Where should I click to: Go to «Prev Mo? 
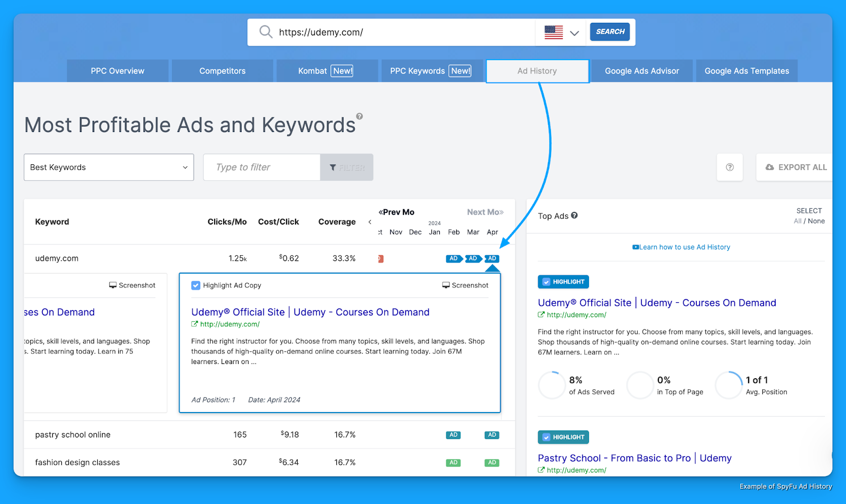click(x=397, y=212)
